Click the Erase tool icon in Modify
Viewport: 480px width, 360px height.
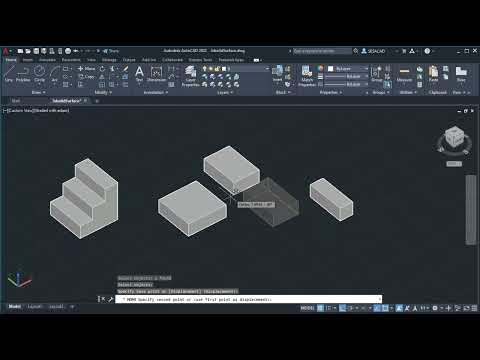(125, 69)
